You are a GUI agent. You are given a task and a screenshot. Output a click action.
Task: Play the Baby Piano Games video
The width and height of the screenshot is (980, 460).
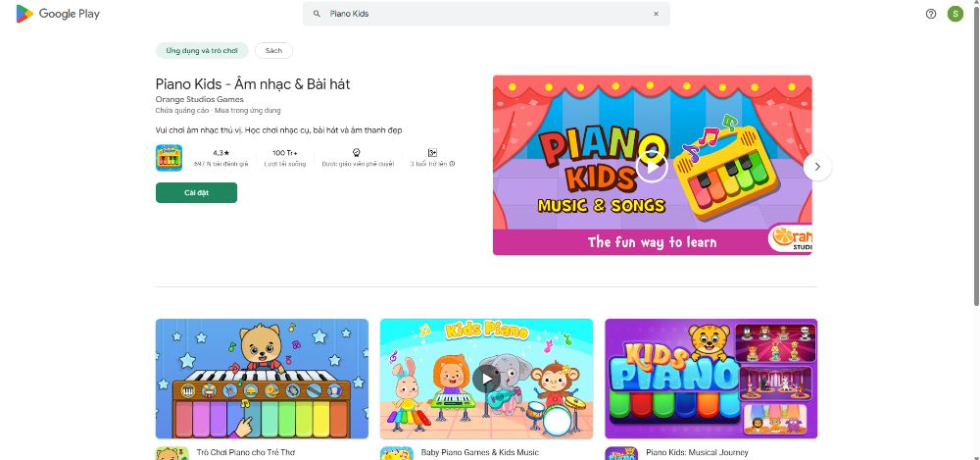coord(486,379)
